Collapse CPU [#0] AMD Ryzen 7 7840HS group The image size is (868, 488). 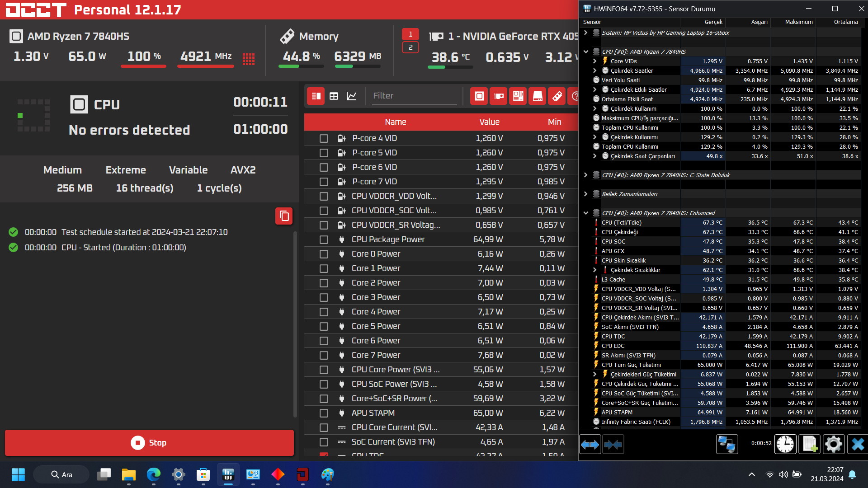coord(586,52)
